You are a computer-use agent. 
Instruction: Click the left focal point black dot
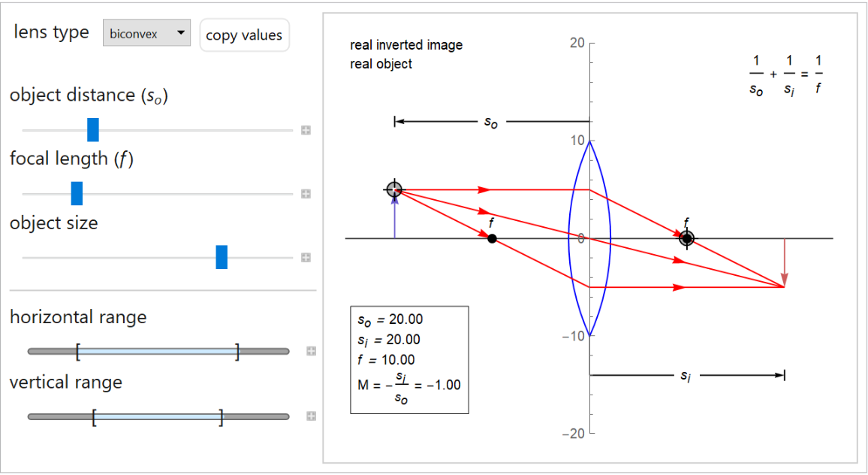pos(492,238)
